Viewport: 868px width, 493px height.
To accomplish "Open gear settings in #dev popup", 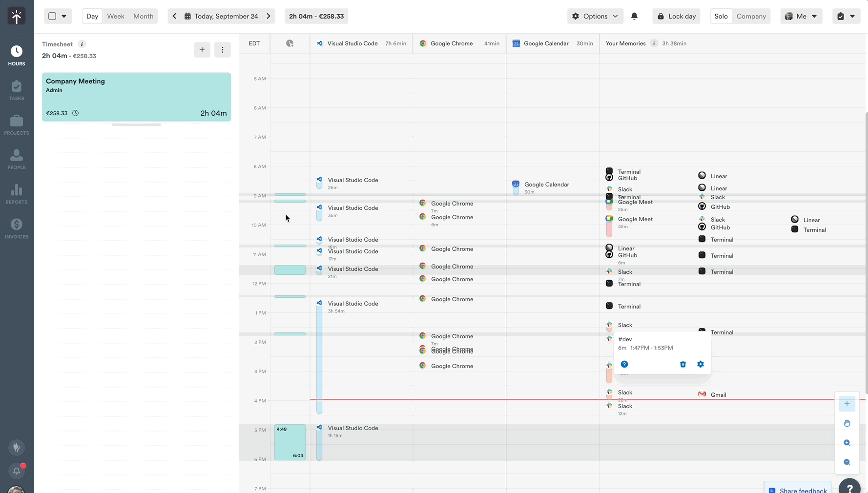I will coord(701,364).
